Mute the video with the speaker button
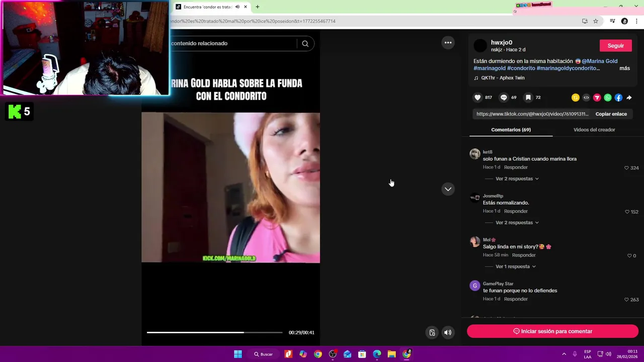This screenshot has width=644, height=362. 448,332
